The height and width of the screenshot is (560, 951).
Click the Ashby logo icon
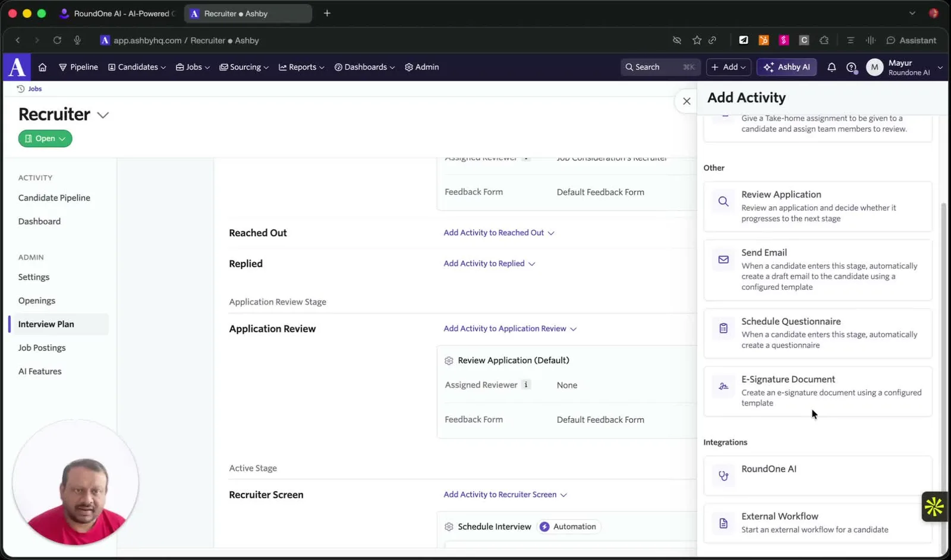[x=17, y=67]
